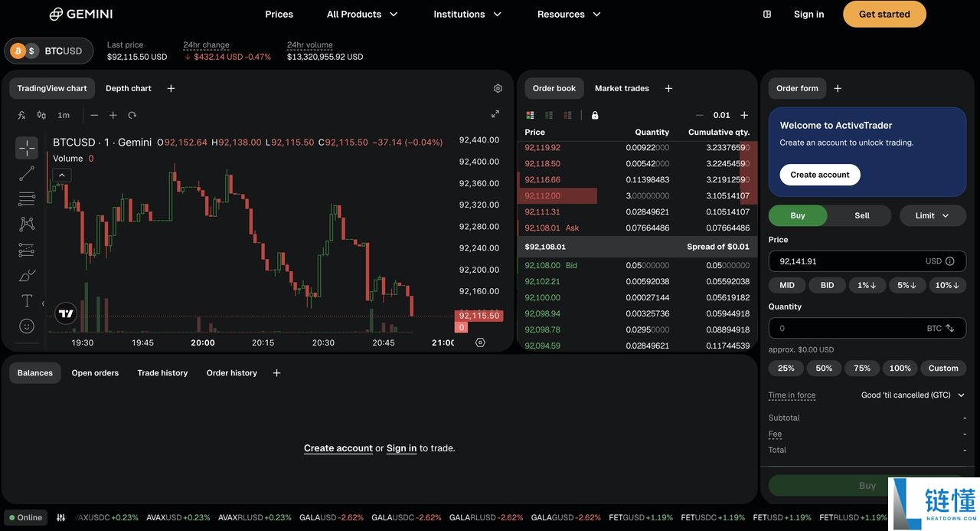Reset the chart view with redo arrow

click(132, 115)
